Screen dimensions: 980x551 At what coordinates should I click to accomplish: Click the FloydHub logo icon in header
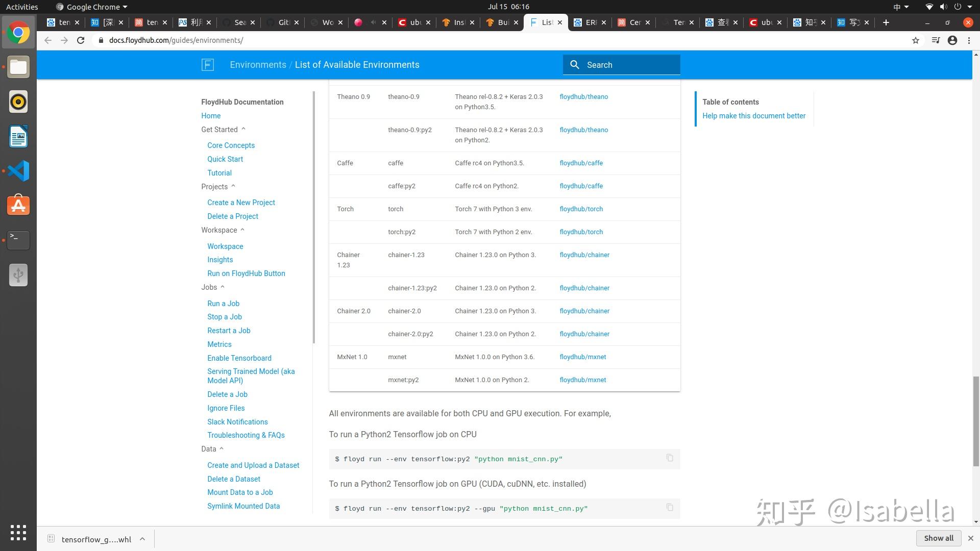[x=207, y=65]
